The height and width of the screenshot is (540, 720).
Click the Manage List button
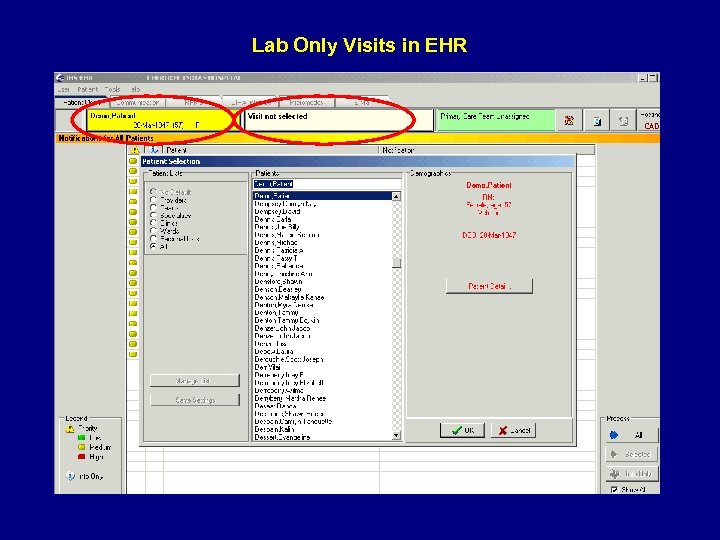pyautogui.click(x=195, y=381)
